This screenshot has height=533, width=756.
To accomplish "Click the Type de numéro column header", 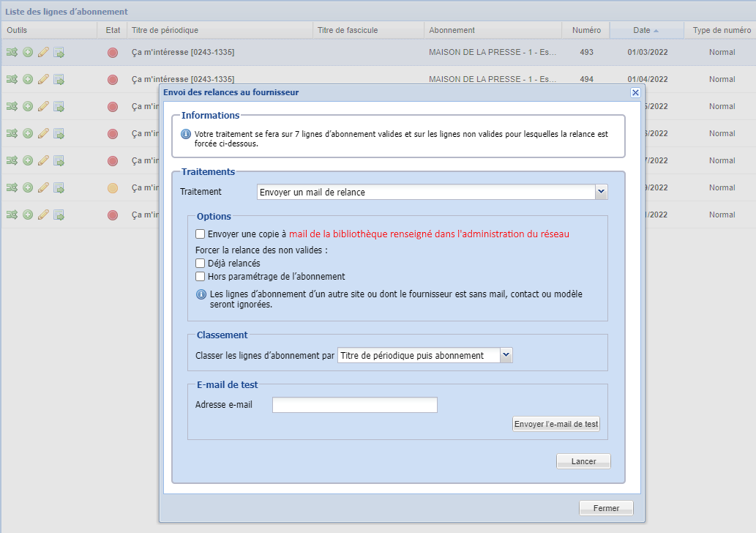I will [722, 30].
